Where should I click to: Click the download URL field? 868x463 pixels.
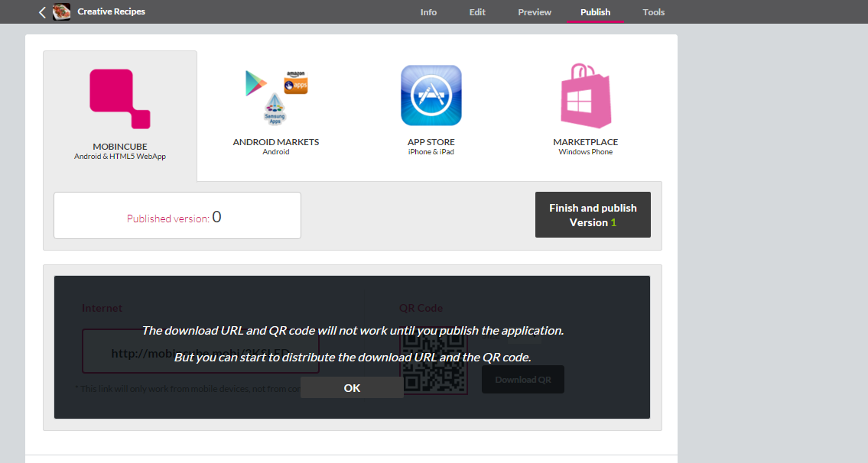point(200,351)
